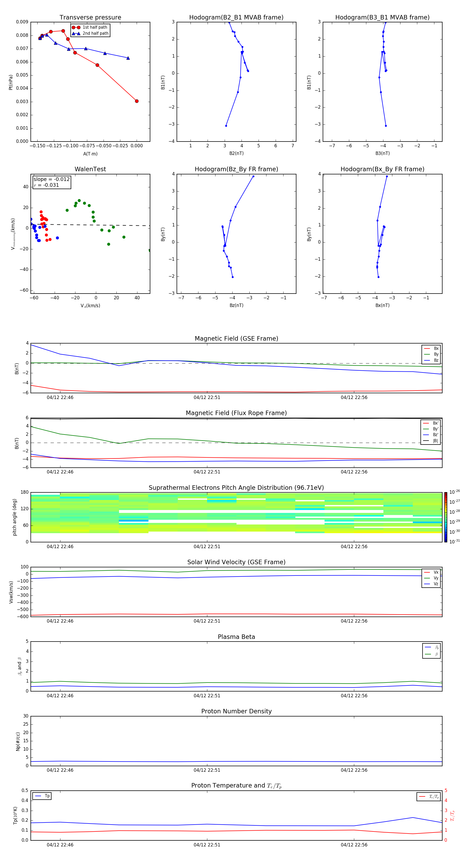Click the "Hodogram(Bx_By FR frame)" title
The width and height of the screenshot is (473, 868).
point(382,169)
